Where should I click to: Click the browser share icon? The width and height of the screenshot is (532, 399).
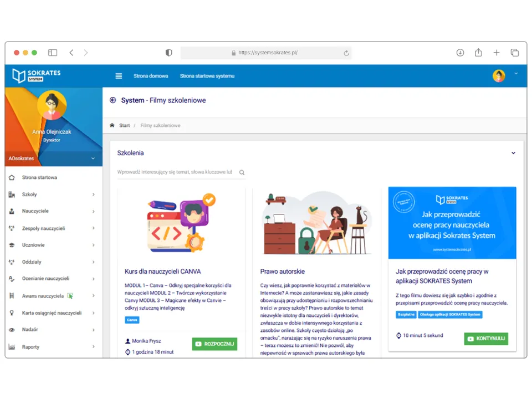click(478, 53)
